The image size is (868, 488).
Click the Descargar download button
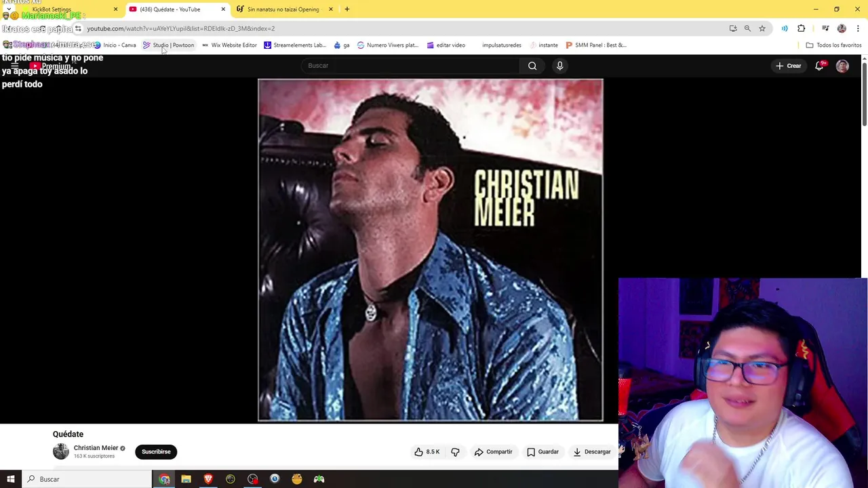pyautogui.click(x=592, y=452)
